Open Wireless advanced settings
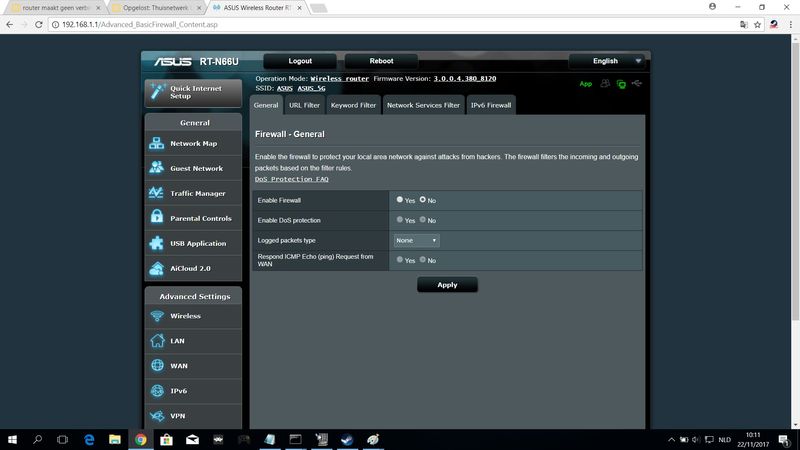Screen dimensions: 800x450 tap(185, 316)
